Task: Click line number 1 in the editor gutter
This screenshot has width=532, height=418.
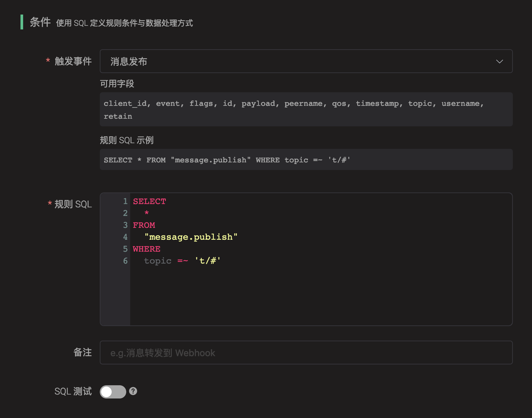Action: [125, 201]
